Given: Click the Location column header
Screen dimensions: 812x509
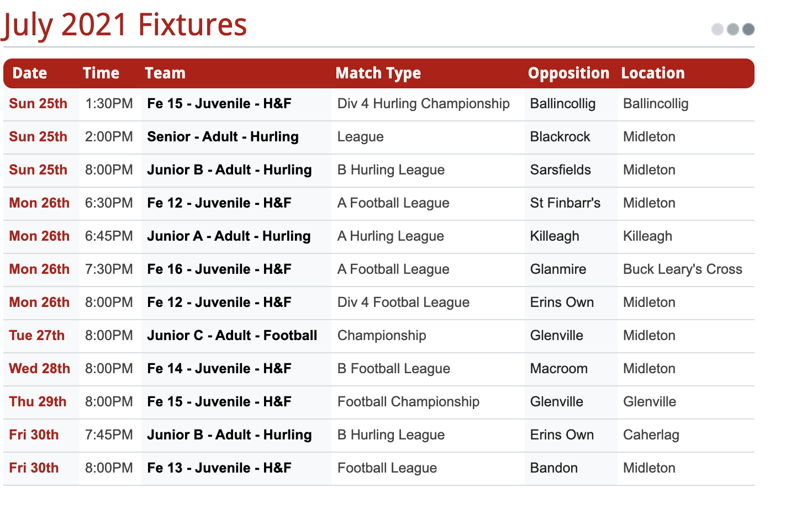Looking at the screenshot, I should pos(653,73).
